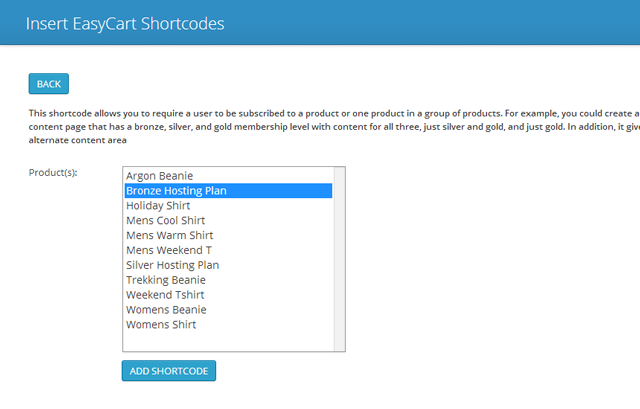
Task: Select Weekend Tshirt in list
Action: 165,295
